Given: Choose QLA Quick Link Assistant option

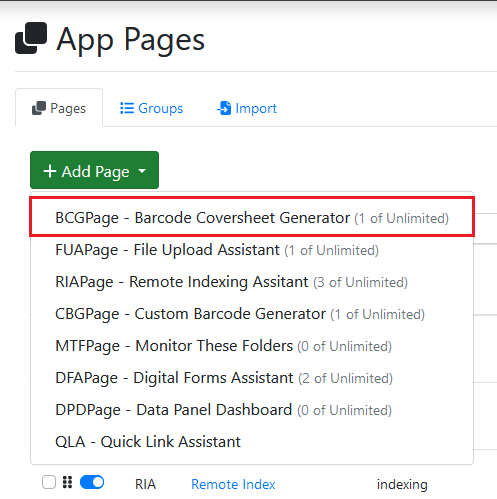Looking at the screenshot, I should [x=252, y=442].
